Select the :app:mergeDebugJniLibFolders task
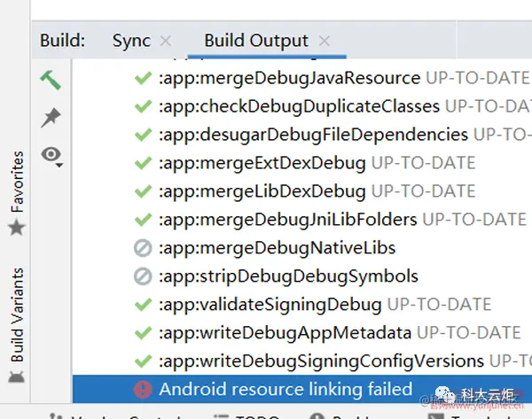This screenshot has height=419, width=532. (287, 220)
